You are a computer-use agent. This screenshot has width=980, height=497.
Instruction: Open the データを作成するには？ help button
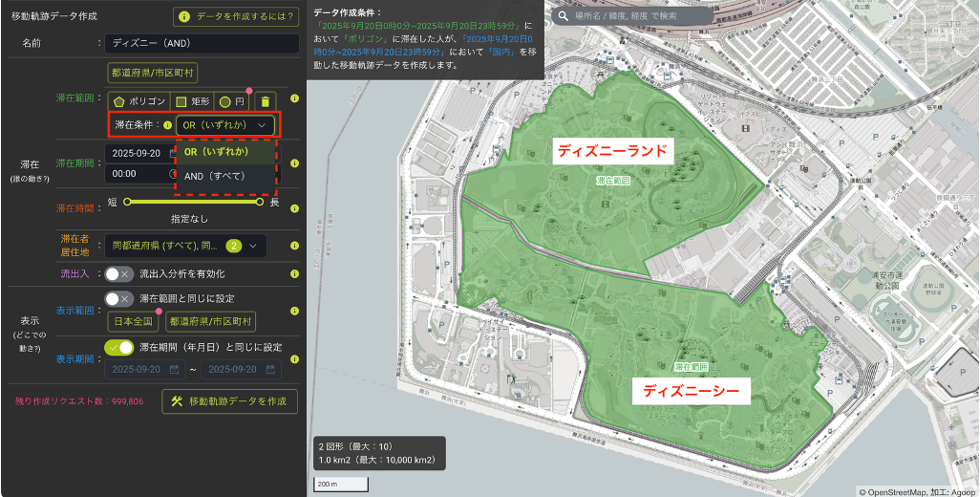pos(235,17)
